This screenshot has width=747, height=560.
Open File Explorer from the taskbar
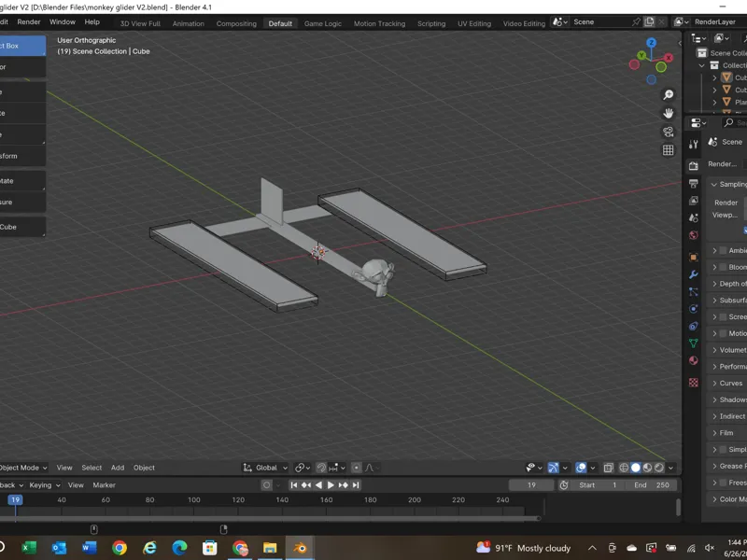270,548
